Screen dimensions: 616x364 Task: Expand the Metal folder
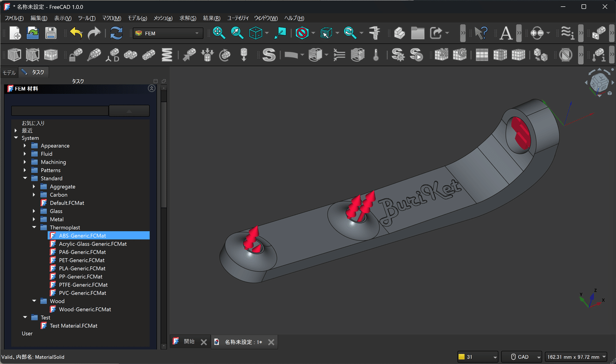tap(34, 219)
